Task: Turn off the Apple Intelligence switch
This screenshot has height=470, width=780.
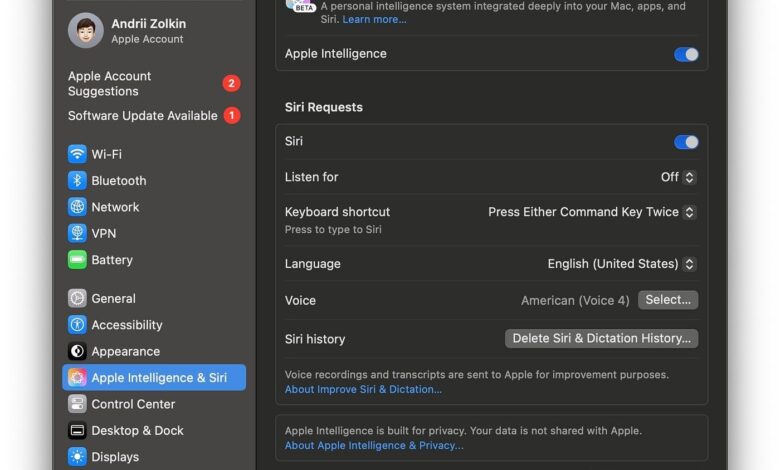Action: tap(686, 54)
